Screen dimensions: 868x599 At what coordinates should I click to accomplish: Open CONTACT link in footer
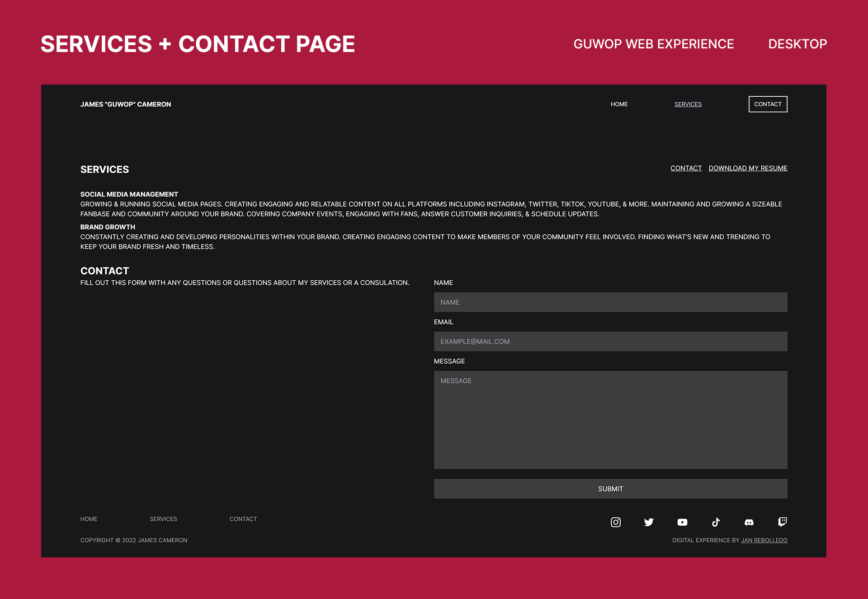[x=243, y=519]
